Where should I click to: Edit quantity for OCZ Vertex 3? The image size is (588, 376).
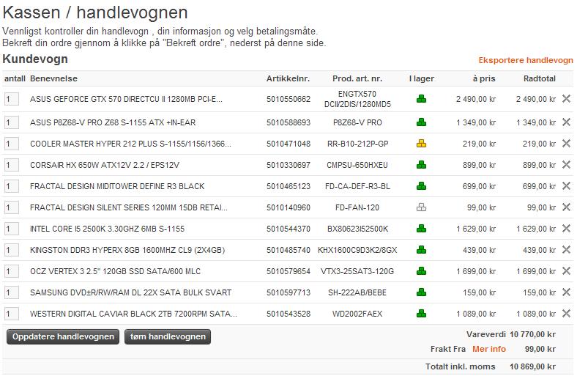12,271
